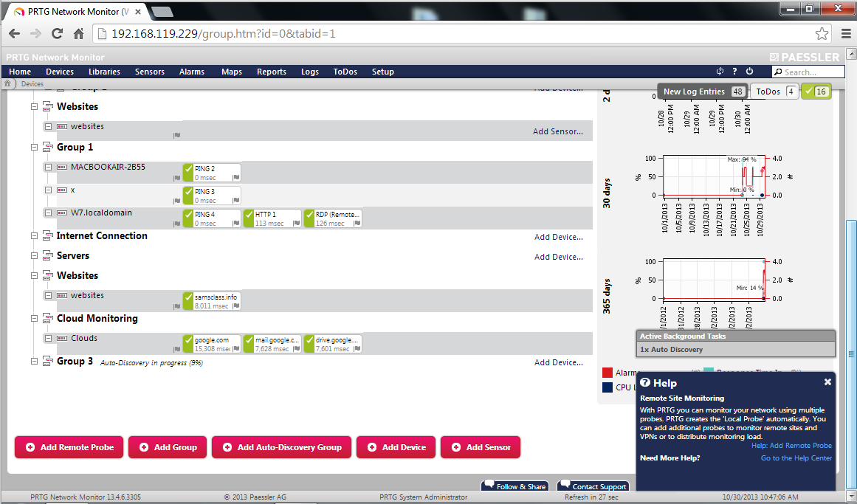The width and height of the screenshot is (857, 504).
Task: Click the group icon beside Group 1
Action: click(47, 147)
